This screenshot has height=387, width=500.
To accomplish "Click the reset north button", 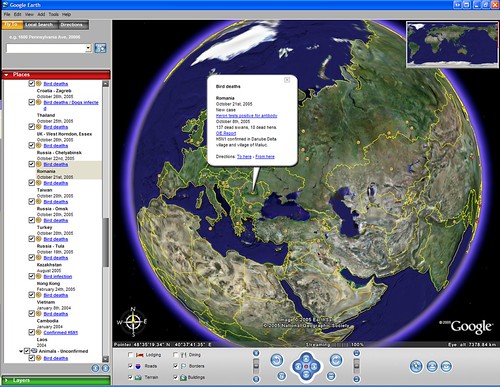I will coord(281,376).
